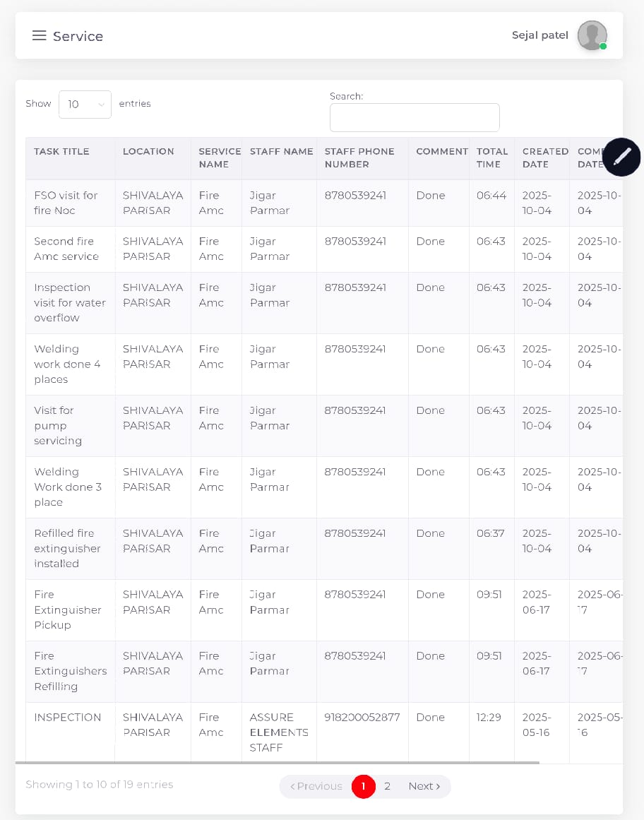Sort by the Location column header
Image resolution: width=644 pixels, height=820 pixels.
[x=148, y=151]
